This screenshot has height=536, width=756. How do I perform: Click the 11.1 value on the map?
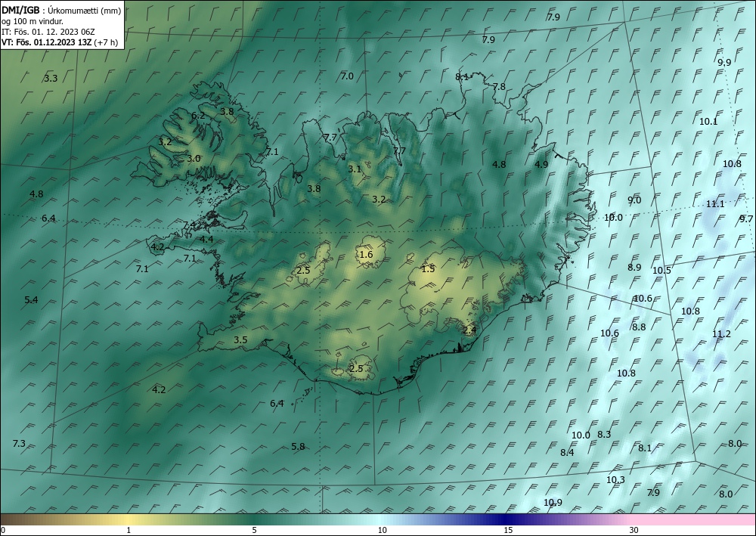coord(715,204)
